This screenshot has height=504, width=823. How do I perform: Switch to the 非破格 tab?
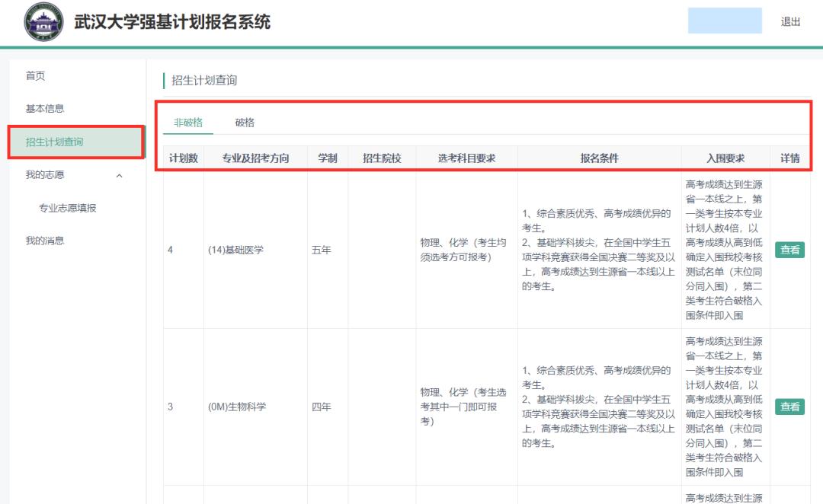coord(188,123)
